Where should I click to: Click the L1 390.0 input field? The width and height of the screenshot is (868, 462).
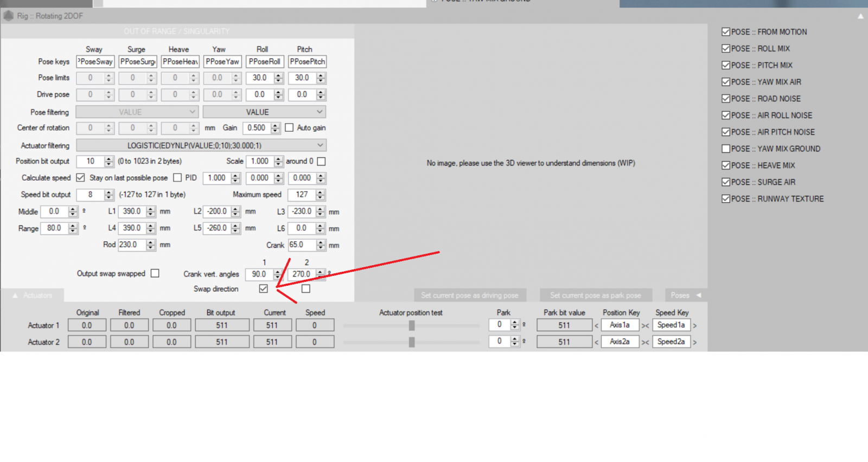[132, 211]
